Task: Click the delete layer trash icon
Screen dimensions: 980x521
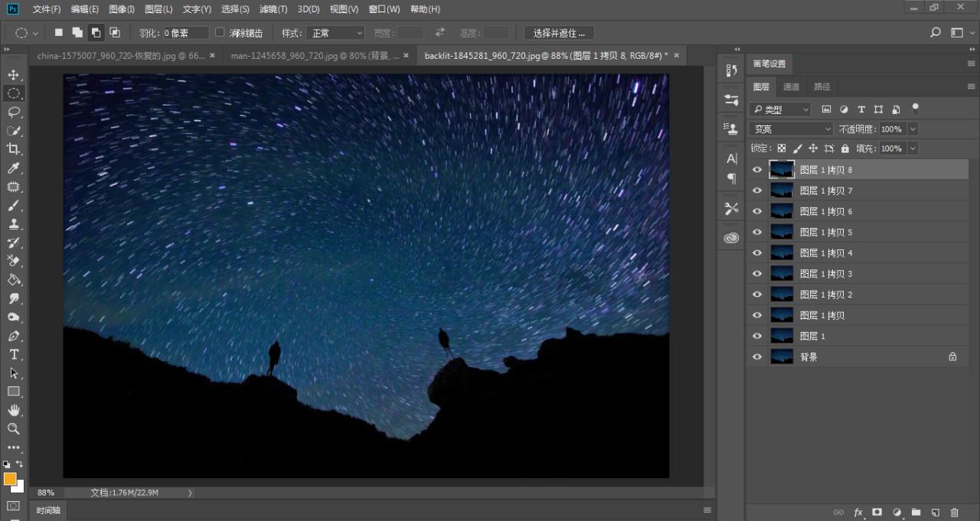Action: (x=954, y=512)
